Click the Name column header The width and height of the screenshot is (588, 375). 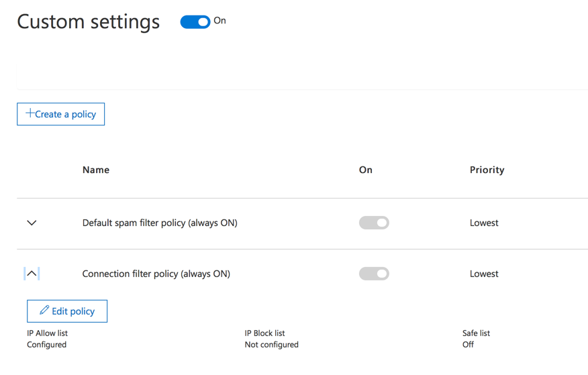pos(96,170)
